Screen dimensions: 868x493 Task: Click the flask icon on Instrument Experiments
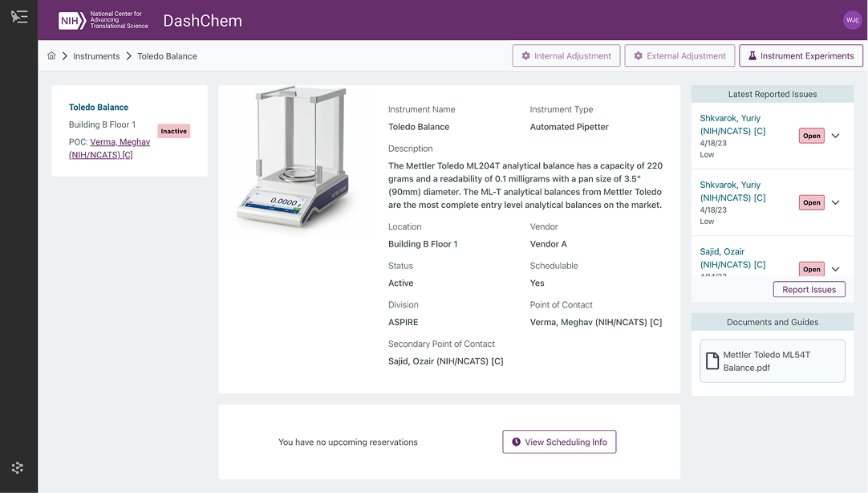[x=752, y=56]
